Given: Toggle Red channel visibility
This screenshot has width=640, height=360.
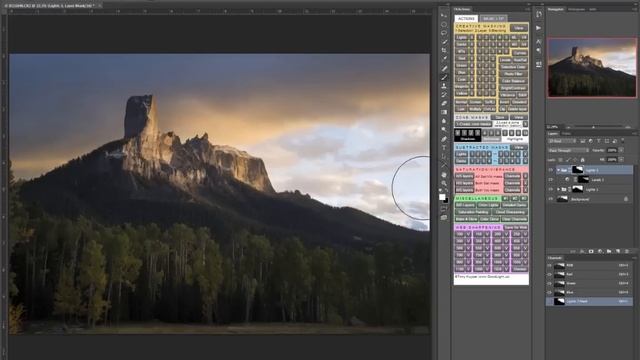Looking at the screenshot, I should [549, 274].
